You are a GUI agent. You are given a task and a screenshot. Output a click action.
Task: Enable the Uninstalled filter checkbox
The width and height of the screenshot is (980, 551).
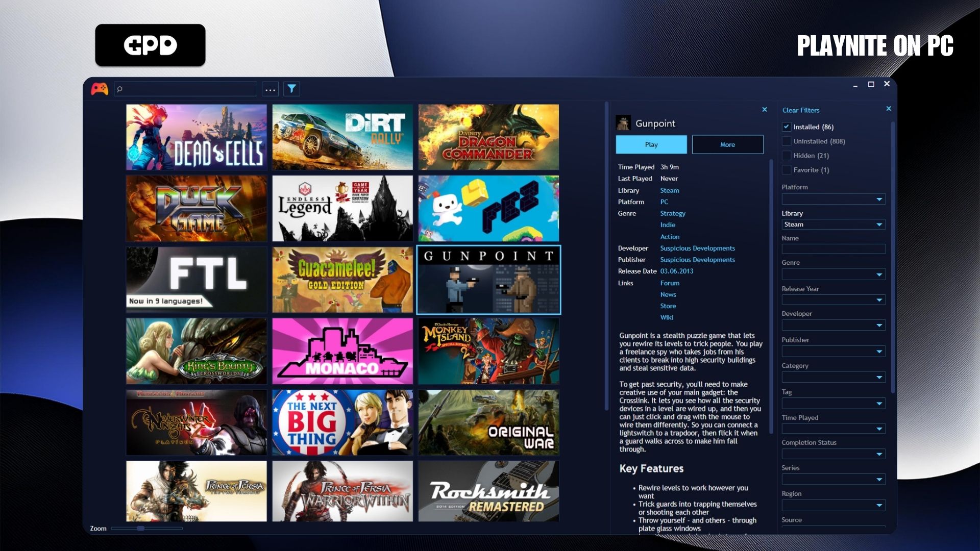pyautogui.click(x=787, y=141)
